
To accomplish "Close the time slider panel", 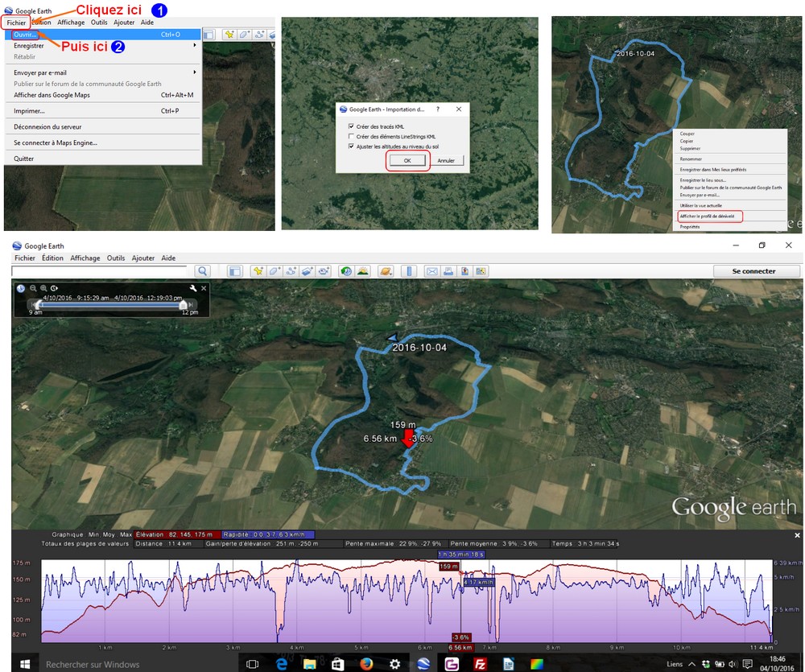I will (x=204, y=288).
